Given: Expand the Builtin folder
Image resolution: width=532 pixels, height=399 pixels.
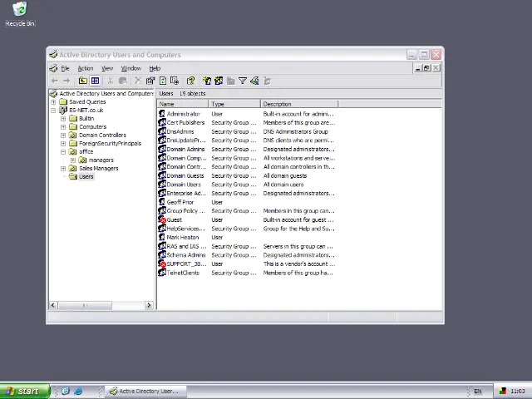Looking at the screenshot, I should (x=63, y=118).
